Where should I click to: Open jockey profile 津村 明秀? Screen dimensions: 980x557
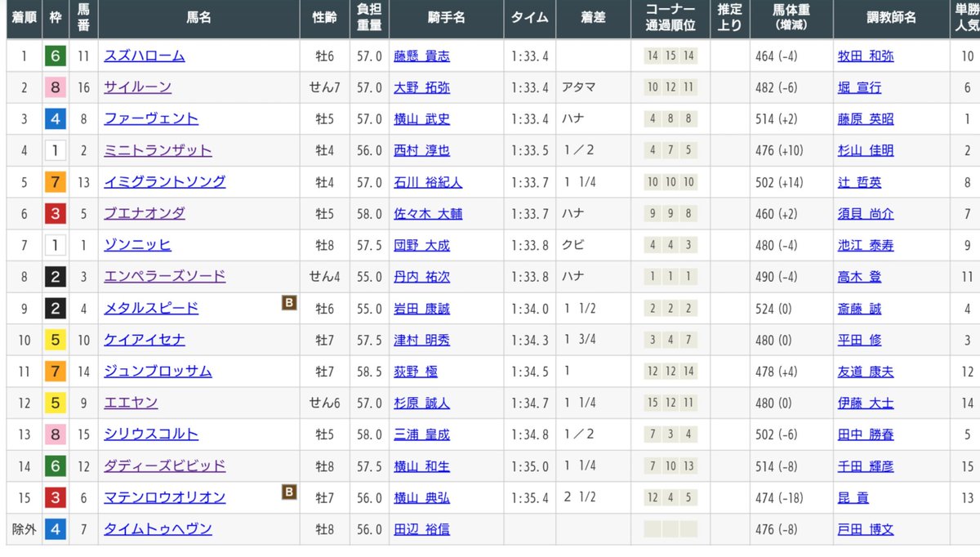click(421, 341)
